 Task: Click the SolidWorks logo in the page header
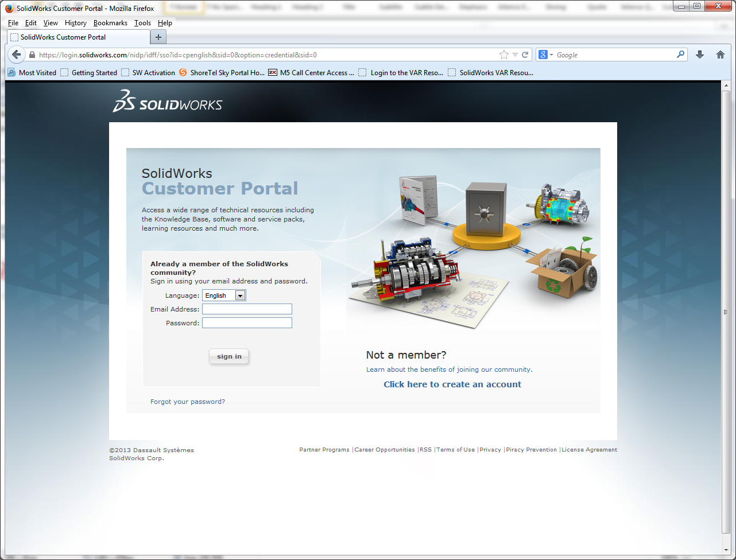168,101
